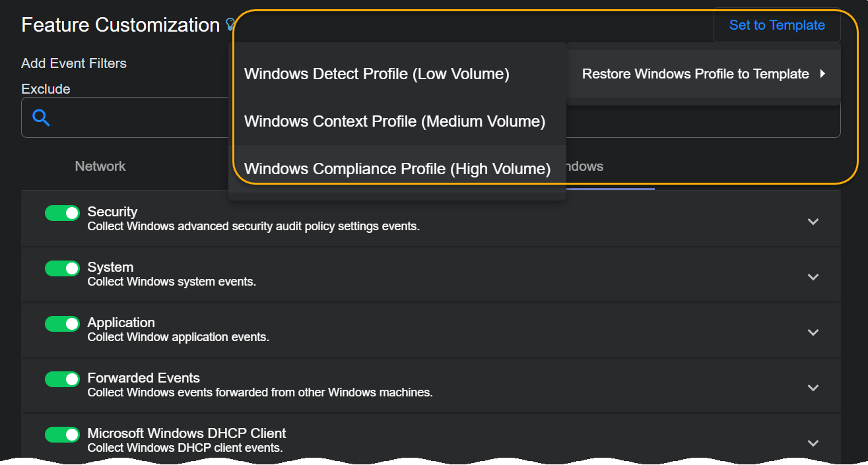Disable the System events toggle

[62, 268]
